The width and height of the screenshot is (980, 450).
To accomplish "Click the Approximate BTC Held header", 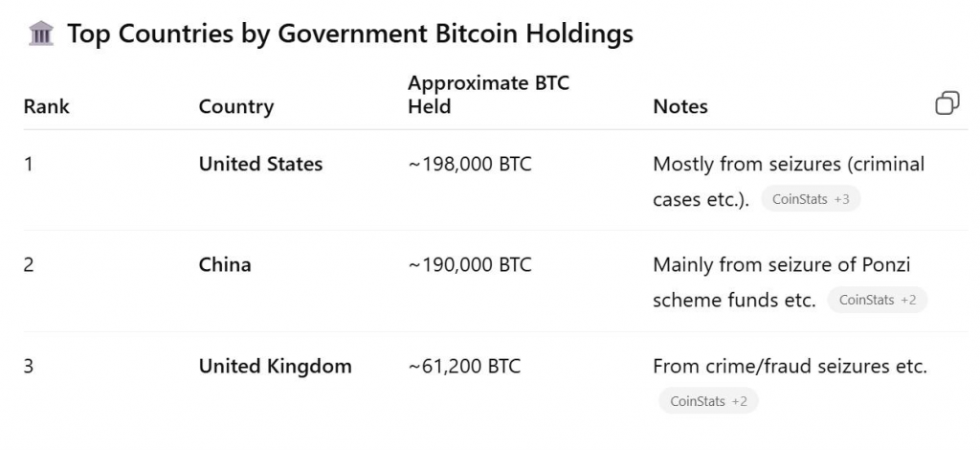I will pos(488,95).
